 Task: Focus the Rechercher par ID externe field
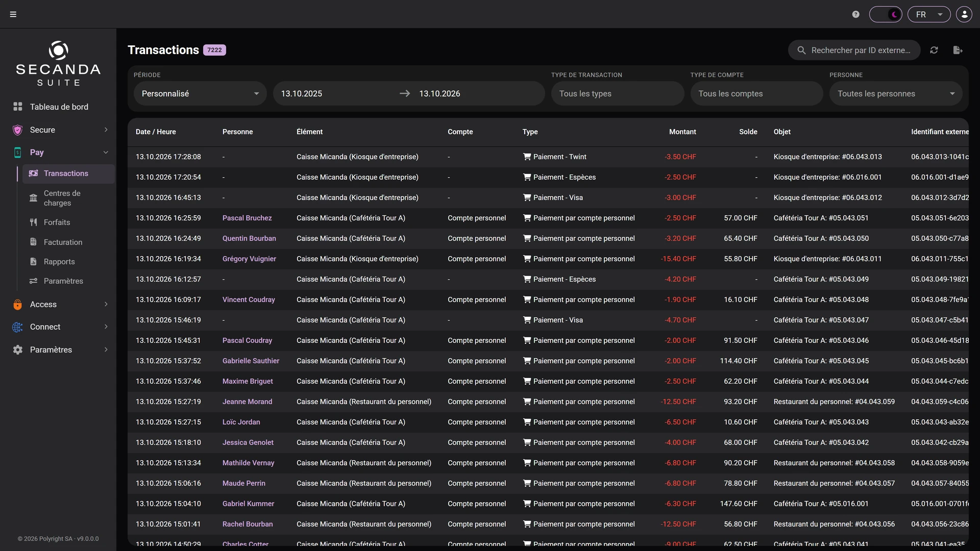click(x=854, y=50)
